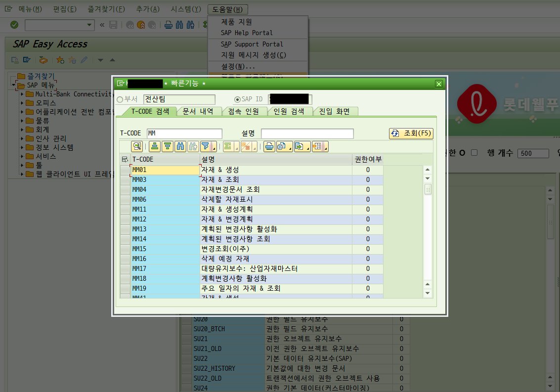
Task: Expand the 인사 관리 folder
Action: pyautogui.click(x=22, y=138)
